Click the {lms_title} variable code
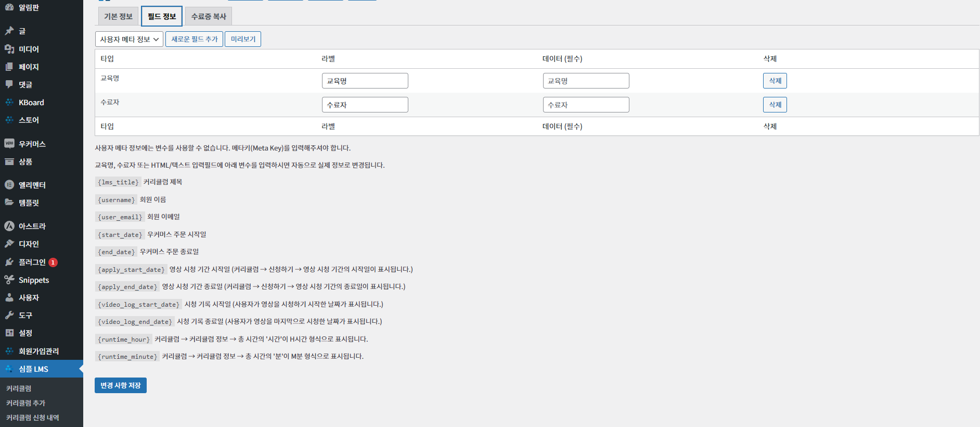980x427 pixels. coord(118,182)
